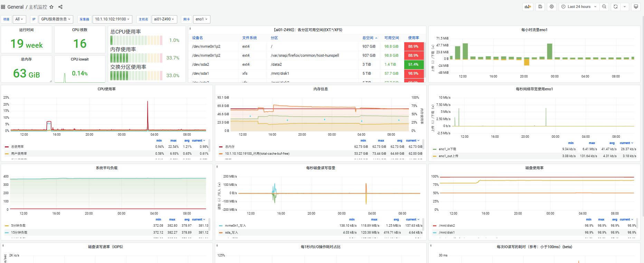644x263 pixels.
Task: Sort 系统平均负载 legend by avg
Action: click(187, 219)
